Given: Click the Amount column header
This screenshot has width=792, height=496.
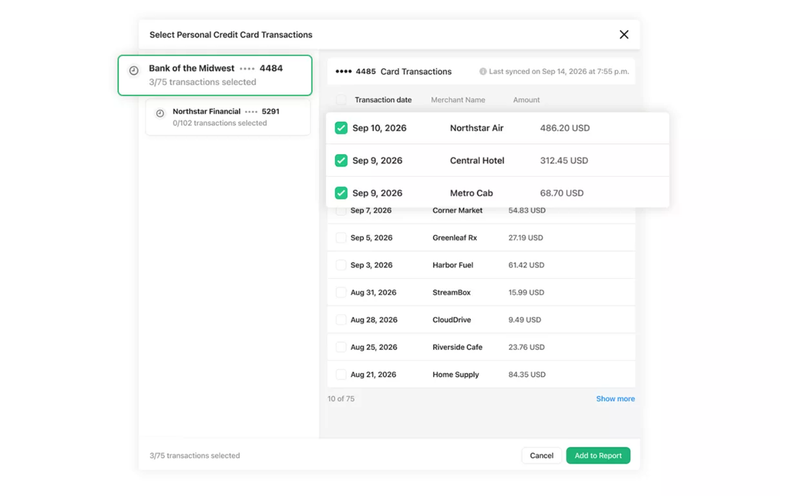Looking at the screenshot, I should point(526,100).
